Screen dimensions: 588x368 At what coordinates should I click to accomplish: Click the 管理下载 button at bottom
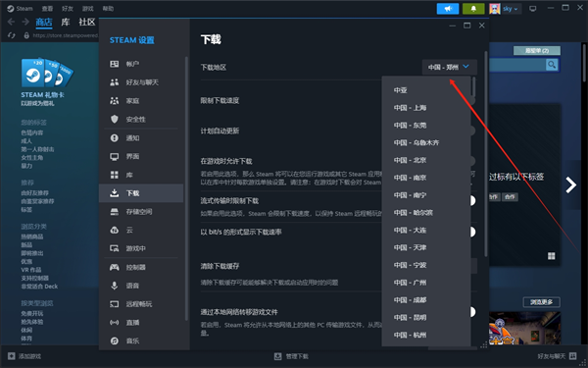click(x=291, y=356)
